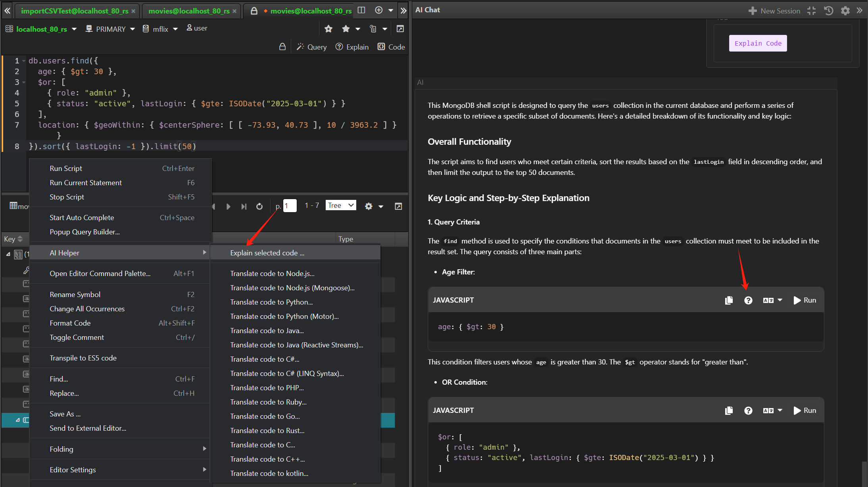Click the collapse-arrows icon in AI Chat

(x=811, y=11)
